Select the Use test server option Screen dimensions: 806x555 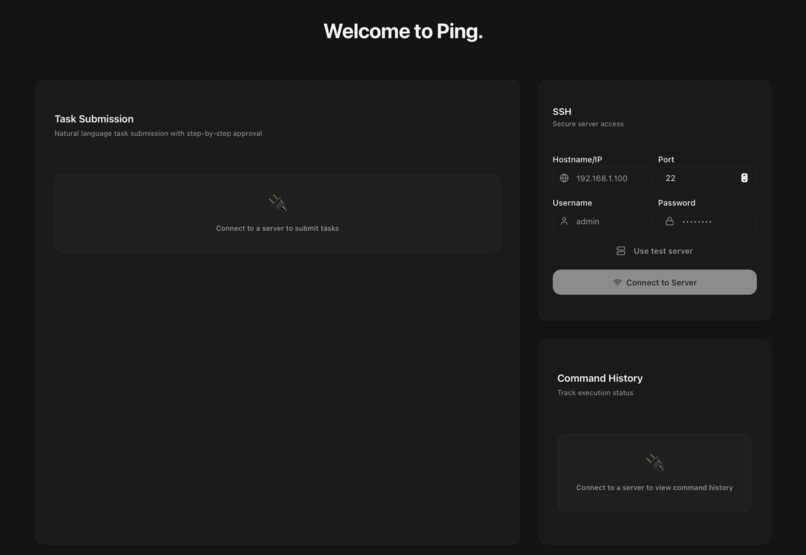654,251
